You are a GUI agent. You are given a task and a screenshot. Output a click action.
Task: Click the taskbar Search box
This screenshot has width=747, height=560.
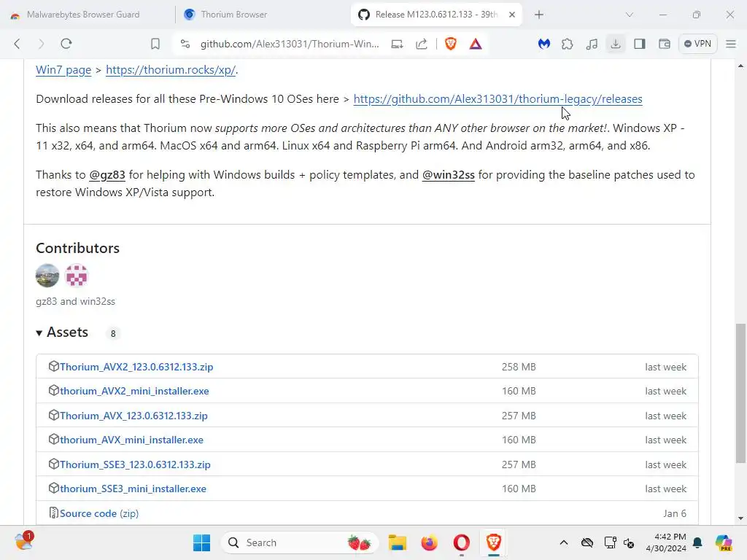(299, 542)
